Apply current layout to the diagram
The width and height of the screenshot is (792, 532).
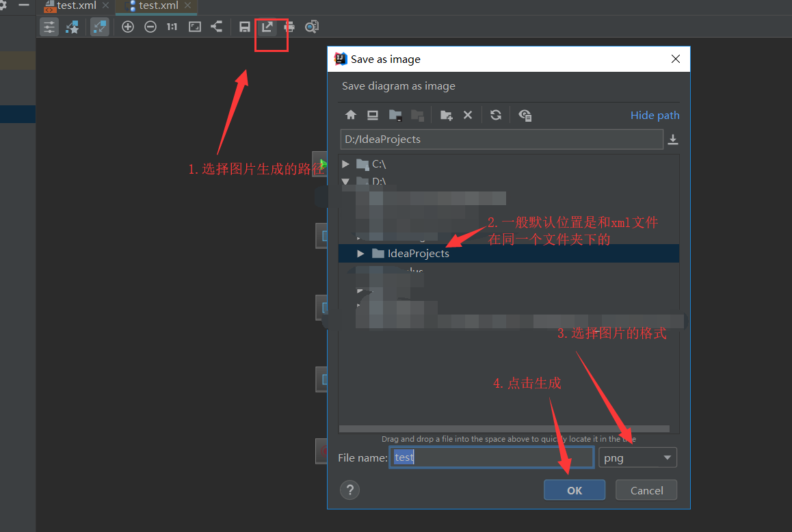217,26
